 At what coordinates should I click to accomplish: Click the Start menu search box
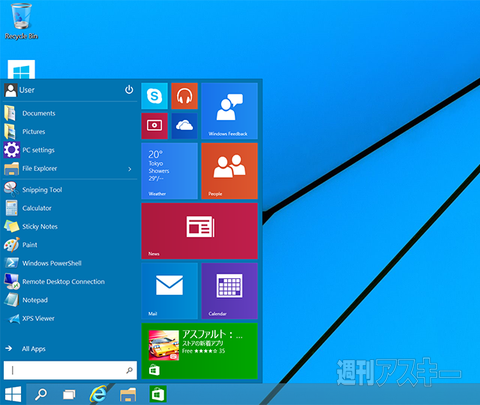pos(70,370)
